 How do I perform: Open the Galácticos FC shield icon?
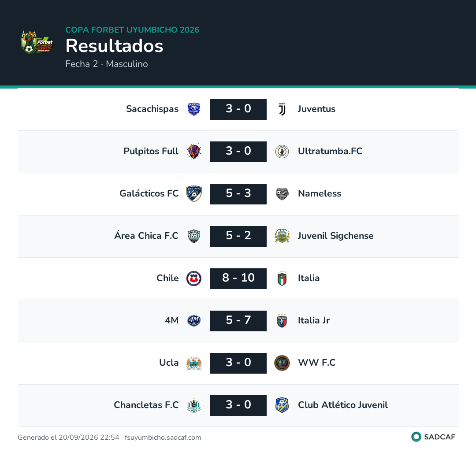tap(193, 193)
